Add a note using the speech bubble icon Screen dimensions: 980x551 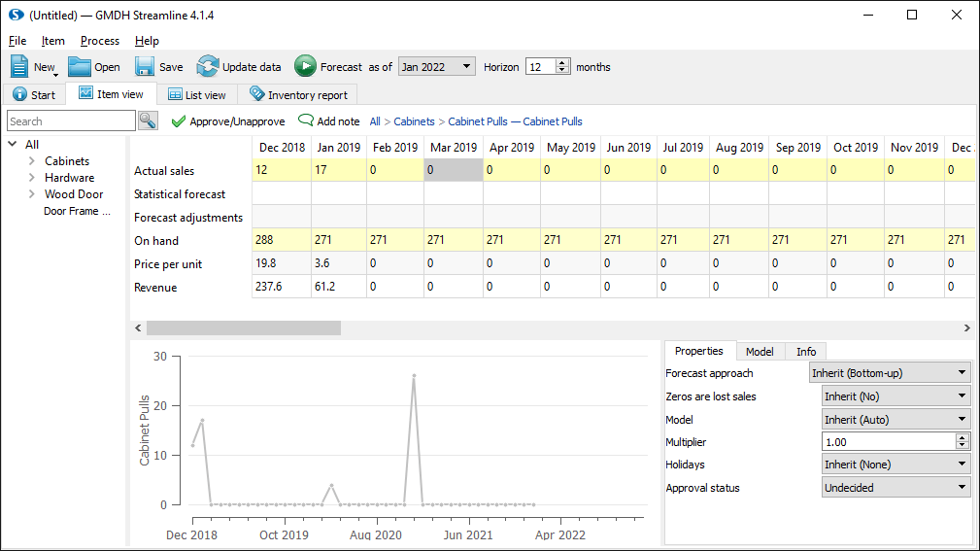(305, 121)
